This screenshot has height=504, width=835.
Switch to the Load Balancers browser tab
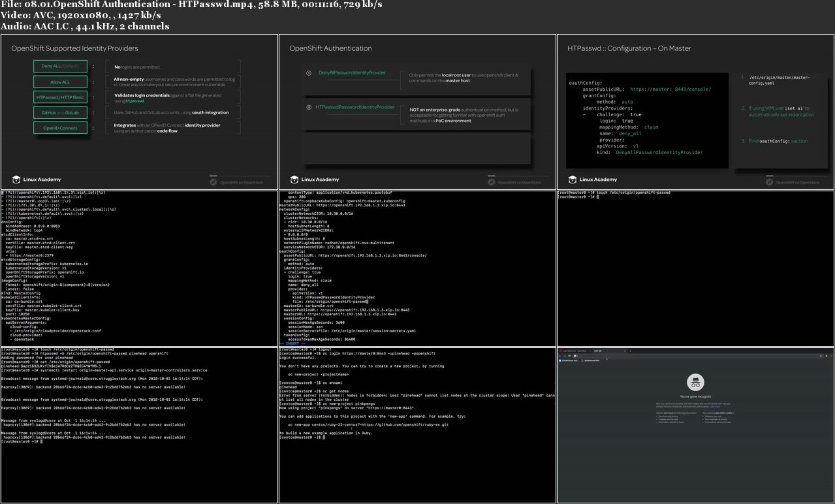pos(575,351)
